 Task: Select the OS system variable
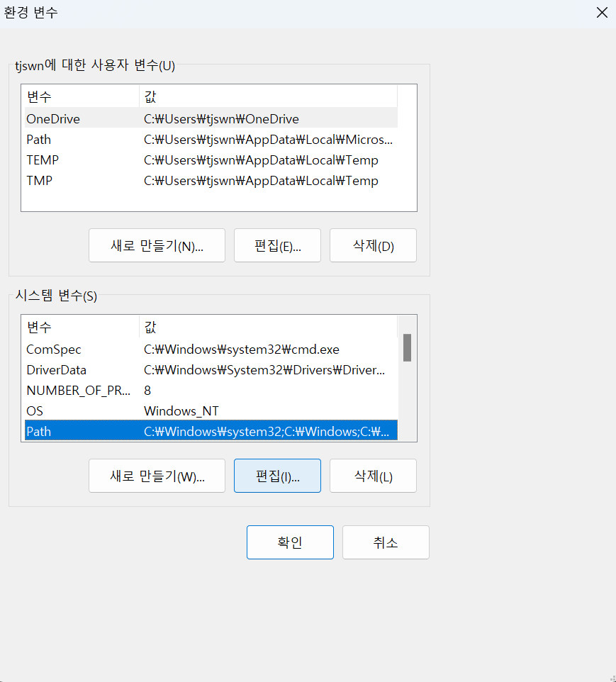[x=211, y=411]
